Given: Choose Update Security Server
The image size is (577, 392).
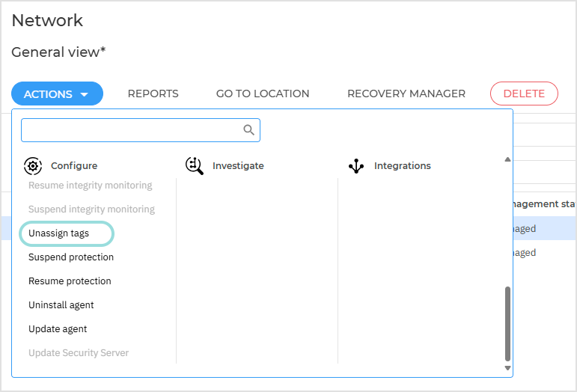Looking at the screenshot, I should (x=79, y=352).
